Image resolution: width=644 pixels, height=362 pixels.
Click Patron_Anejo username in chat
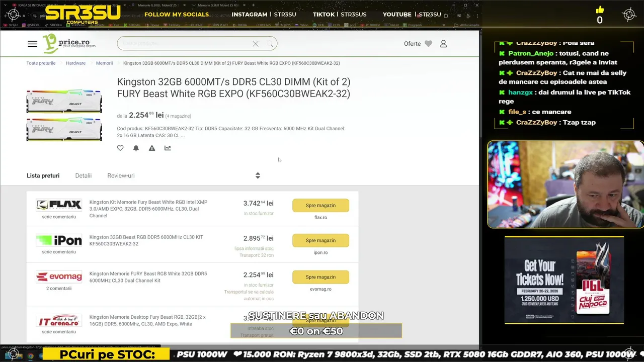click(531, 53)
